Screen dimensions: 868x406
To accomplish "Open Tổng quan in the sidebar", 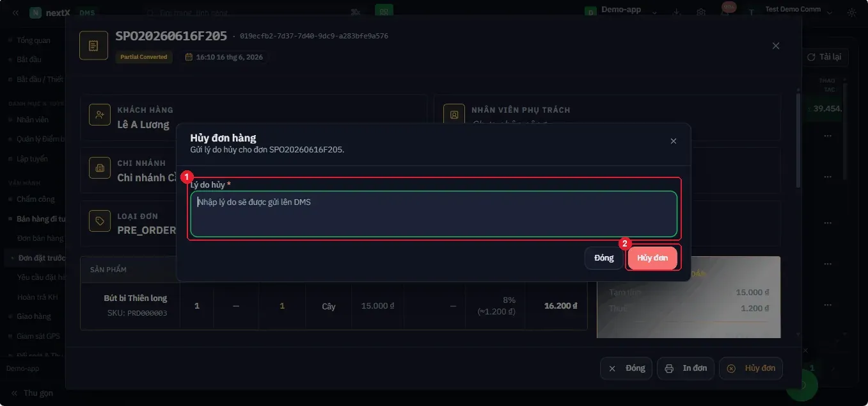I will pos(33,40).
